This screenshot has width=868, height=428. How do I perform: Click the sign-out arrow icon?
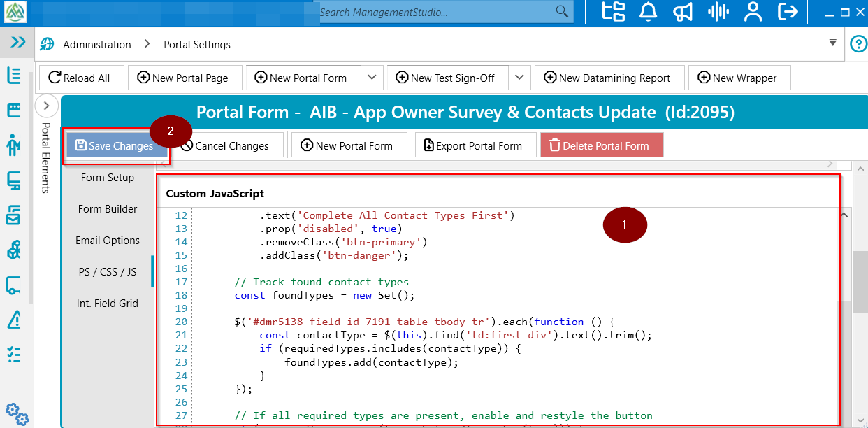point(788,12)
